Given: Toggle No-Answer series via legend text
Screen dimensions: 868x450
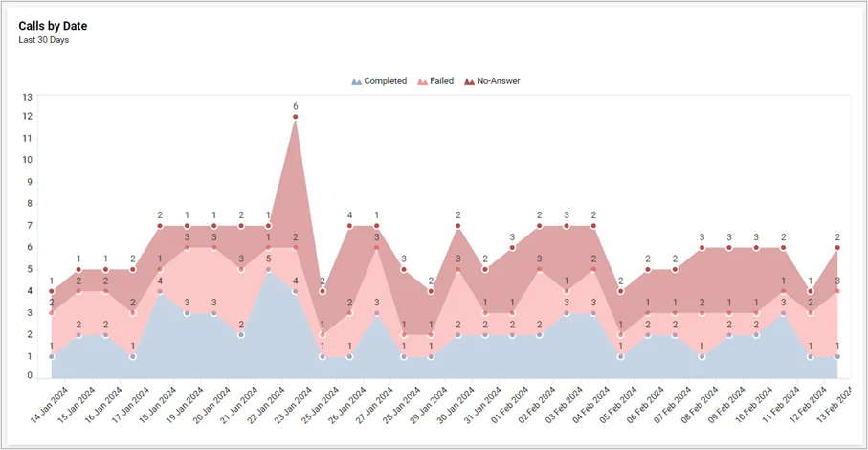Looking at the screenshot, I should [x=498, y=81].
